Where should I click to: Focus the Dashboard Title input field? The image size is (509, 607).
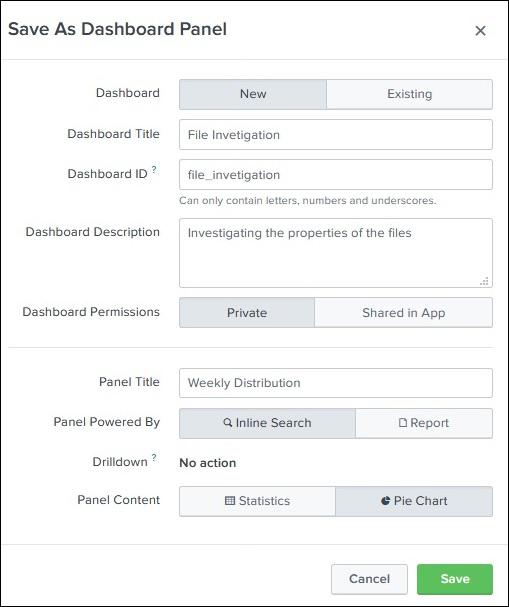pyautogui.click(x=336, y=135)
